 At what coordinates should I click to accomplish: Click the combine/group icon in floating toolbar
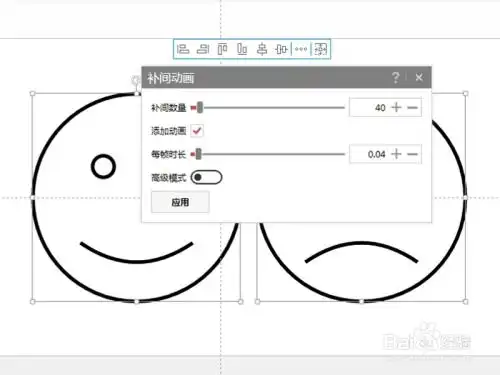(321, 49)
